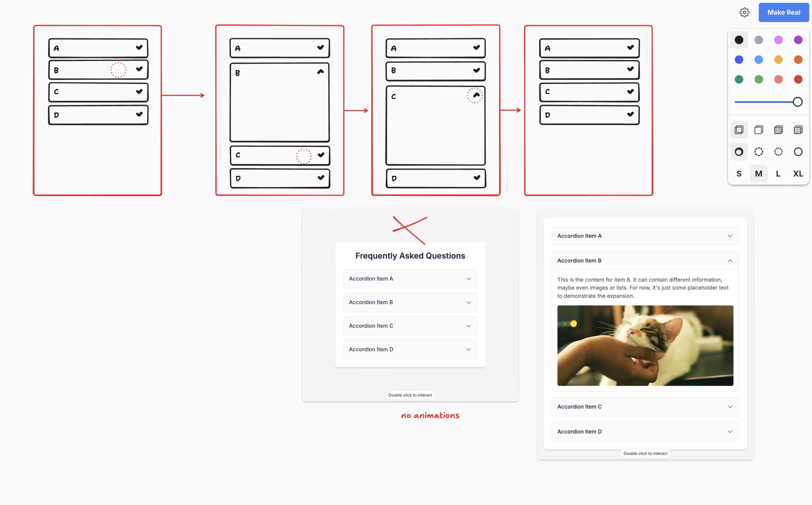Select the dotted stroke style icon
This screenshot has width=812, height=505.
pyautogui.click(x=778, y=152)
